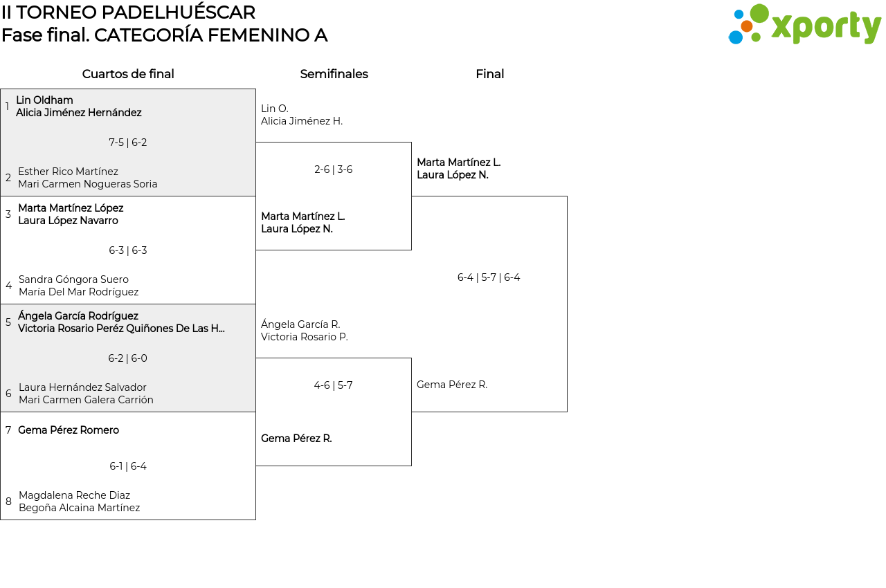The height and width of the screenshot is (588, 886).
Task: Click the xporty logo
Action: (804, 25)
